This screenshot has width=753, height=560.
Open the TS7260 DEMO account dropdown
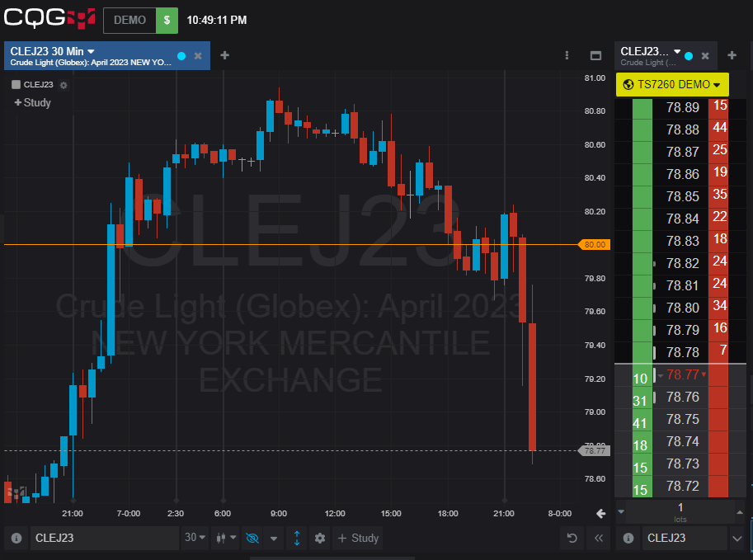pyautogui.click(x=672, y=84)
